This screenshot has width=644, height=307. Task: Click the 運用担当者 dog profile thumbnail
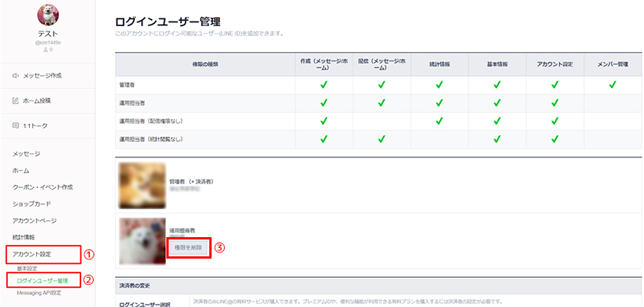[x=140, y=240]
